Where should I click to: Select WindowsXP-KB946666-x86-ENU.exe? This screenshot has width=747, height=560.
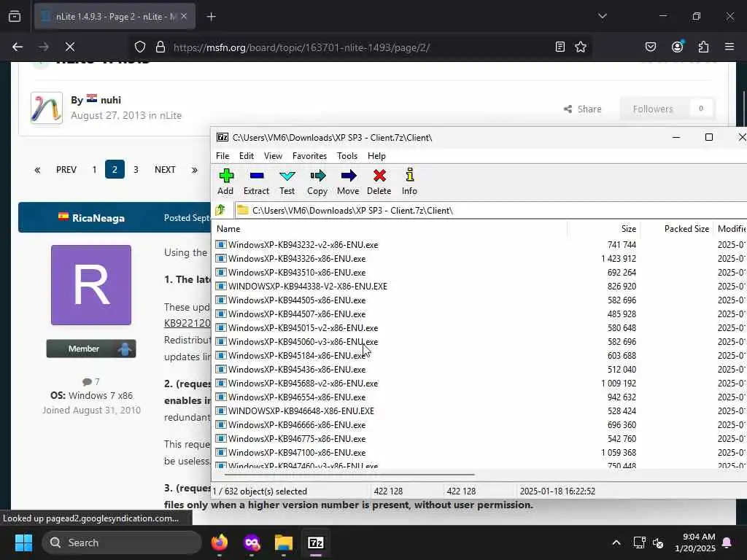tap(297, 424)
